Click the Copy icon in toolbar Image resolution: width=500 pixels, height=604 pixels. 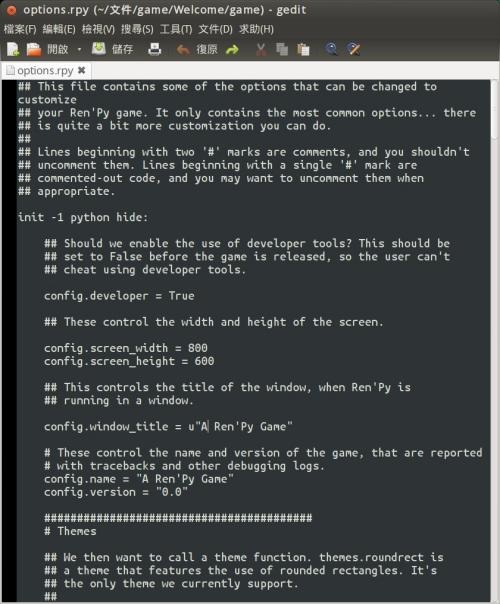[x=282, y=49]
